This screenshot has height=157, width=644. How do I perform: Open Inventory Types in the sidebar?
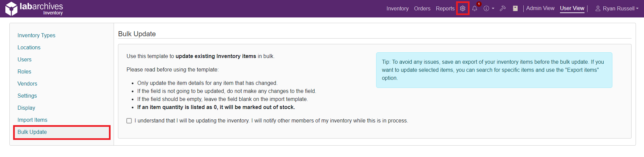36,36
